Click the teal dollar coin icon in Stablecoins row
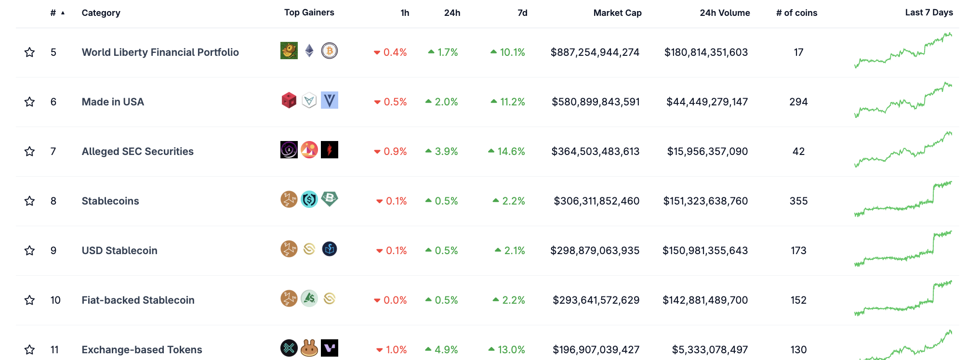Image resolution: width=980 pixels, height=360 pixels. click(x=309, y=199)
